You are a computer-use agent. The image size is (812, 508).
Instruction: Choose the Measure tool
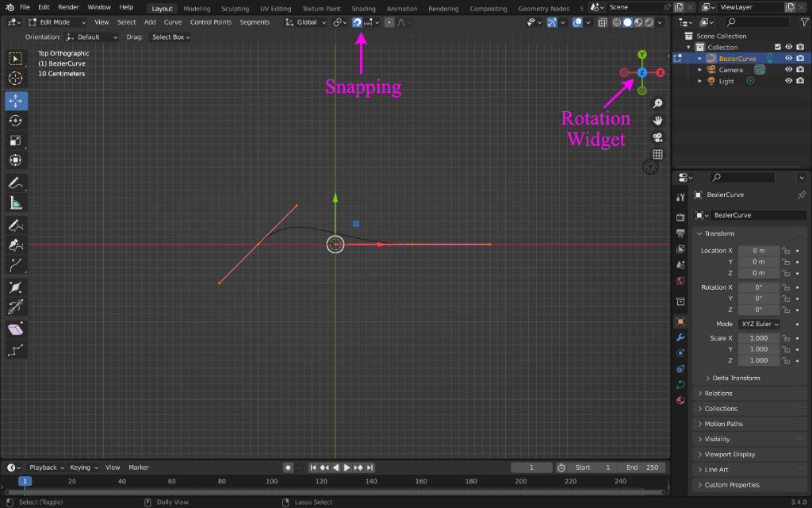[16, 202]
